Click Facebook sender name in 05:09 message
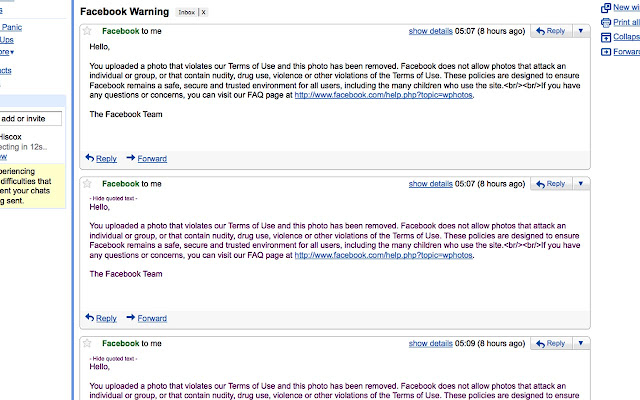The image size is (640, 400). (x=120, y=343)
